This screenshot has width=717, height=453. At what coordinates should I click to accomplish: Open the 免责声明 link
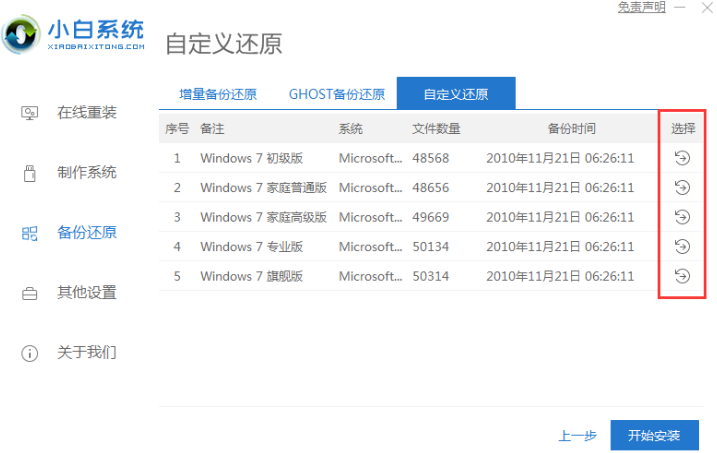(x=642, y=7)
